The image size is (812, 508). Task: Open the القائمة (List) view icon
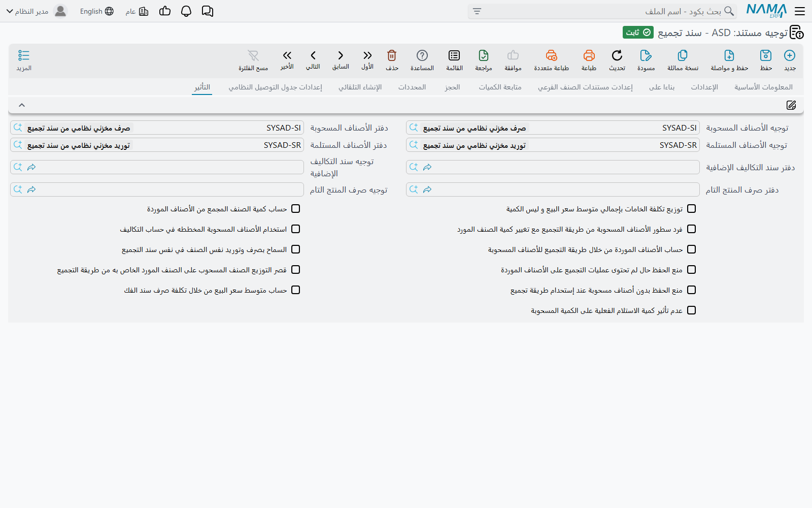[454, 55]
